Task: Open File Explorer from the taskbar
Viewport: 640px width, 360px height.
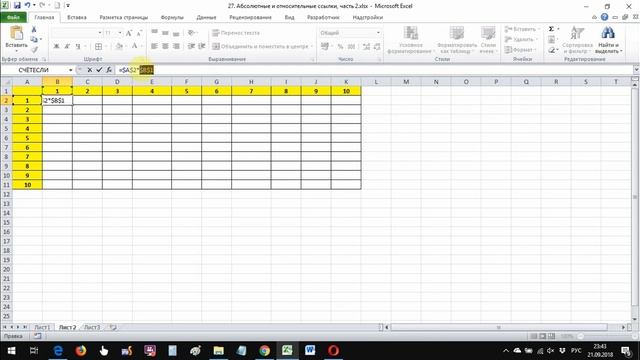Action: click(219, 351)
